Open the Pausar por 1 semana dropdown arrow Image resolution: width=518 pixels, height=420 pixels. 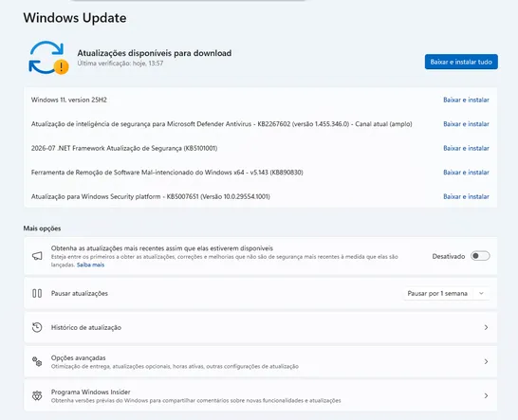481,293
